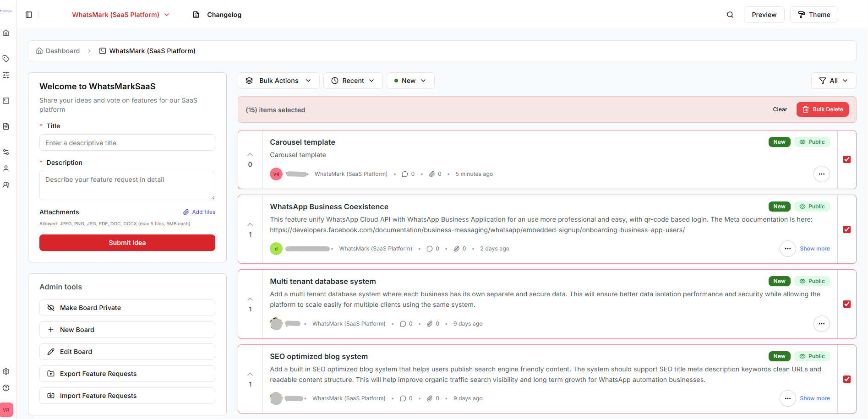This screenshot has width=868, height=419.
Task: Uncheck the Carousel template selection checkbox
Action: [847, 159]
